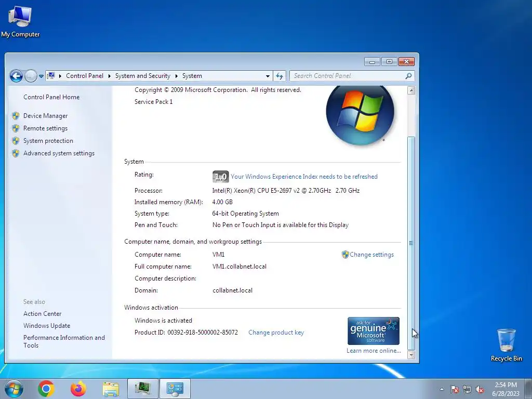Open Performance Information and Tools

(64, 341)
